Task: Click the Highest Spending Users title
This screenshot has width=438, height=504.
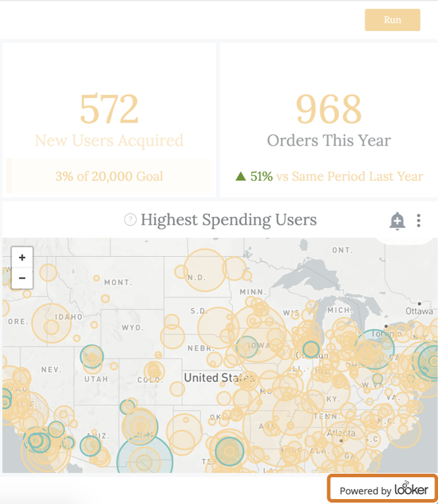Action: pyautogui.click(x=228, y=220)
